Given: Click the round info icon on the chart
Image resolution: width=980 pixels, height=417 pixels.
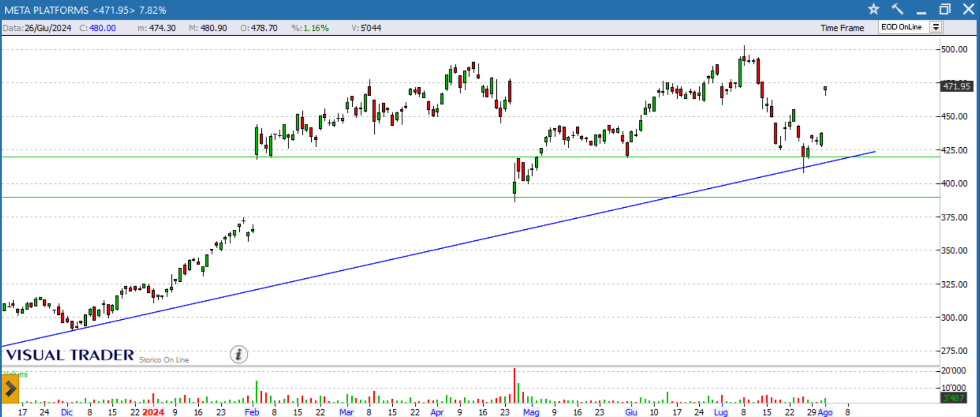Looking at the screenshot, I should click(239, 354).
